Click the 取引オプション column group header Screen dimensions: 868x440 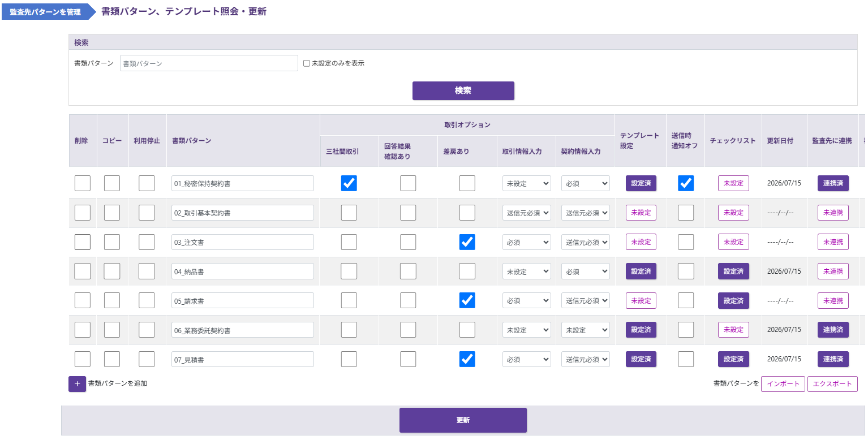point(467,125)
